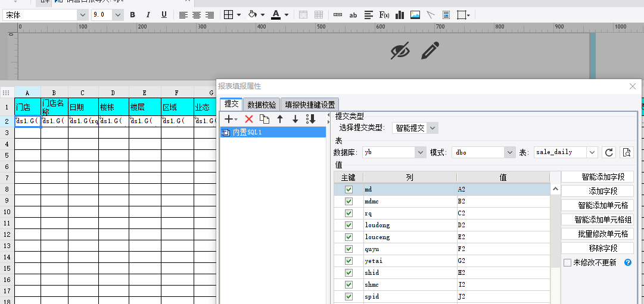
Task: Click the insert formula F(x) icon
Action: (x=384, y=15)
